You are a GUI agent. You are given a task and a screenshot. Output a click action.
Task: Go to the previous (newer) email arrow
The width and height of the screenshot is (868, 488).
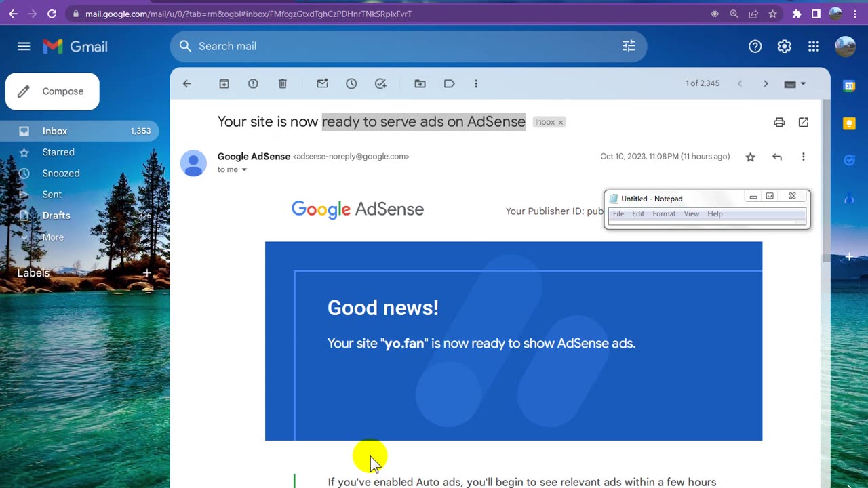pos(740,83)
